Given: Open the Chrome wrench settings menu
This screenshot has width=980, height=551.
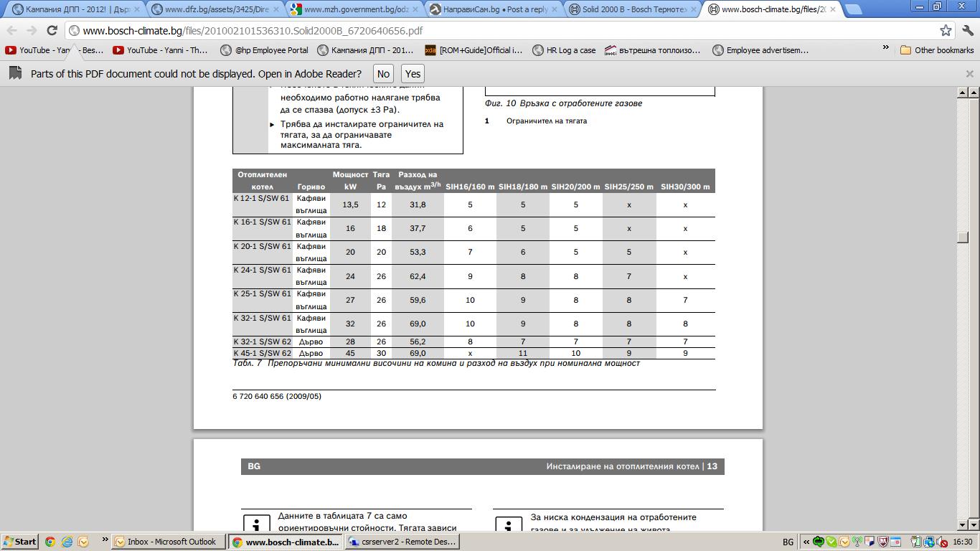Looking at the screenshot, I should tap(966, 31).
